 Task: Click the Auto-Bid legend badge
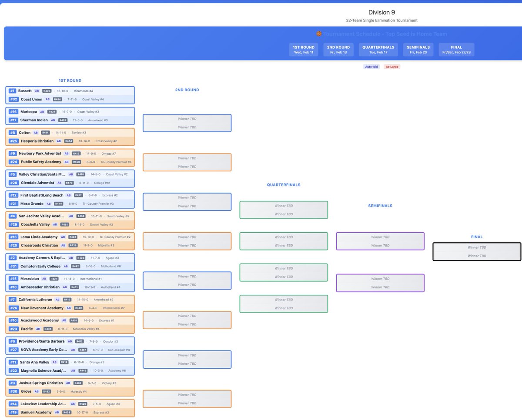click(371, 67)
